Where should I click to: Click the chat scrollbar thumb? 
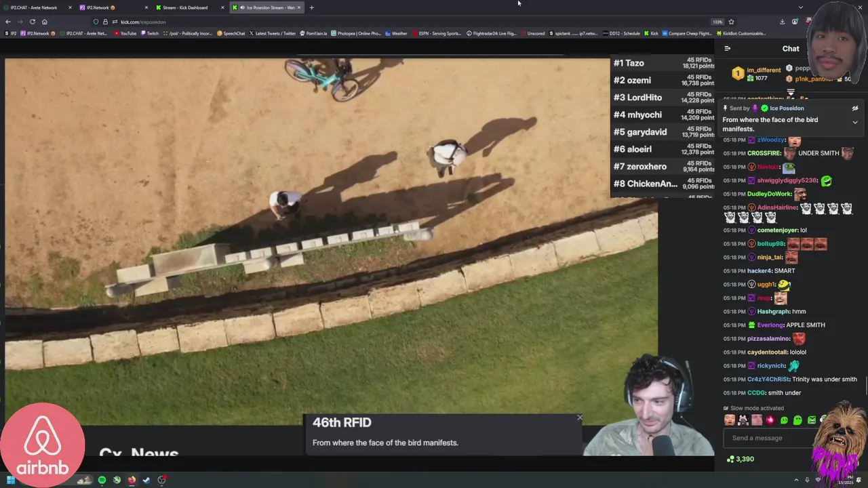pyautogui.click(x=866, y=386)
